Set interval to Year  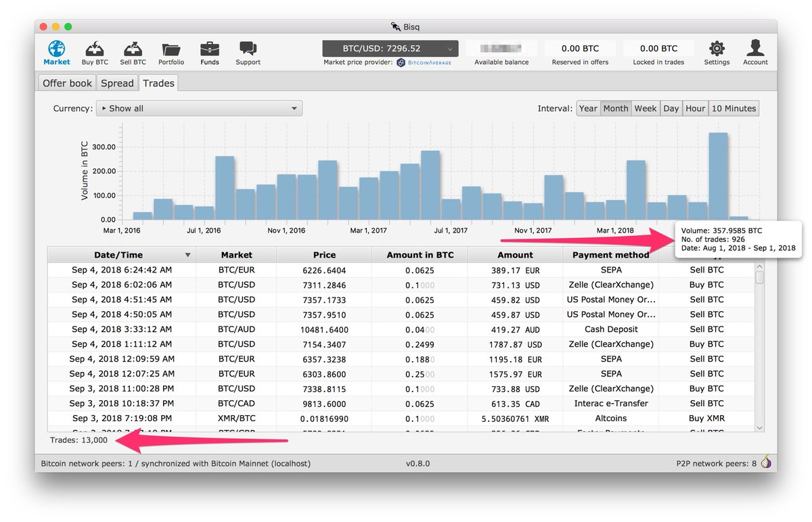(x=588, y=108)
